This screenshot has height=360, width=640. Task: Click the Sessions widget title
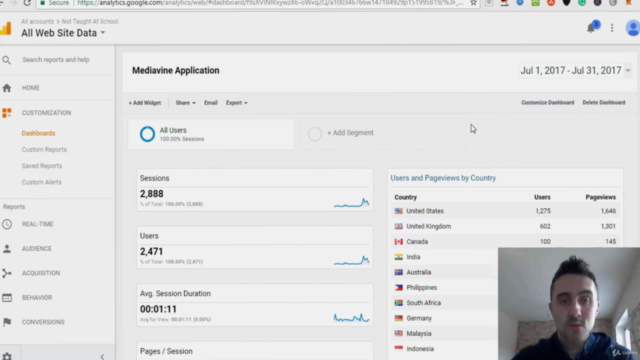pyautogui.click(x=154, y=178)
